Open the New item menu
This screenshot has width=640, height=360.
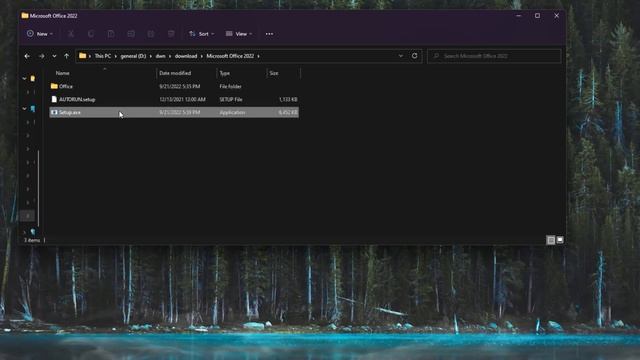pos(40,34)
